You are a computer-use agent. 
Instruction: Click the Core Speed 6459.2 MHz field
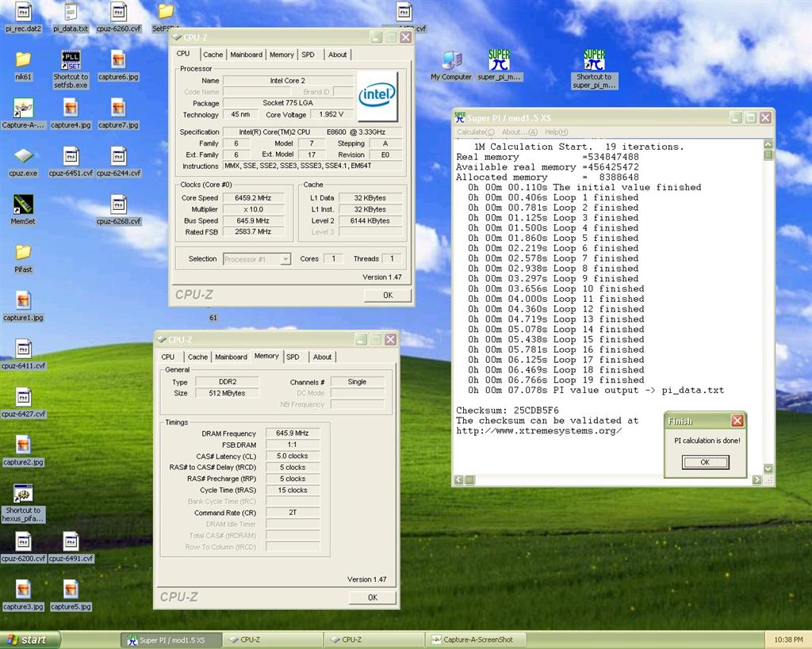point(253,197)
